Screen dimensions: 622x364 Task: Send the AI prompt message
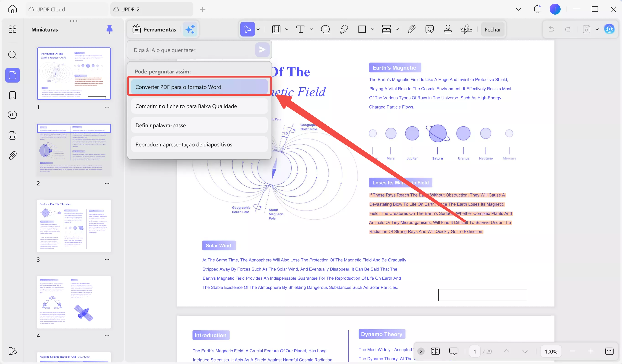click(x=262, y=49)
